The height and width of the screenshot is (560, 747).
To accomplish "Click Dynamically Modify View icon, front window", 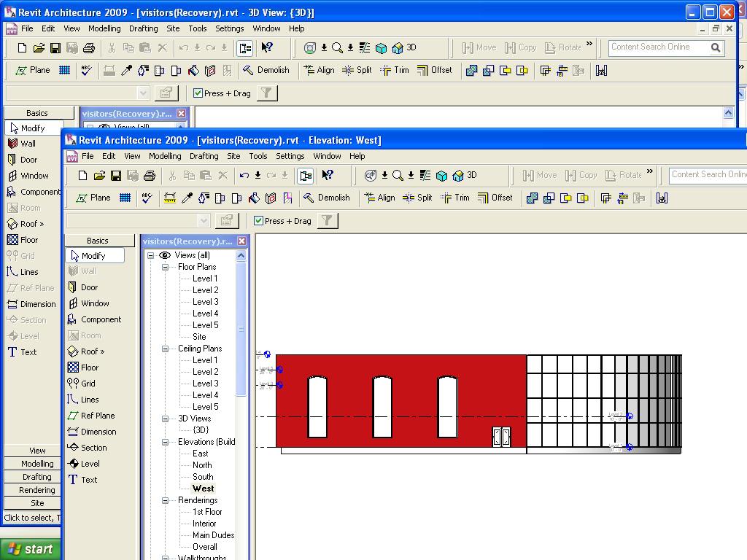I will pyautogui.click(x=370, y=175).
